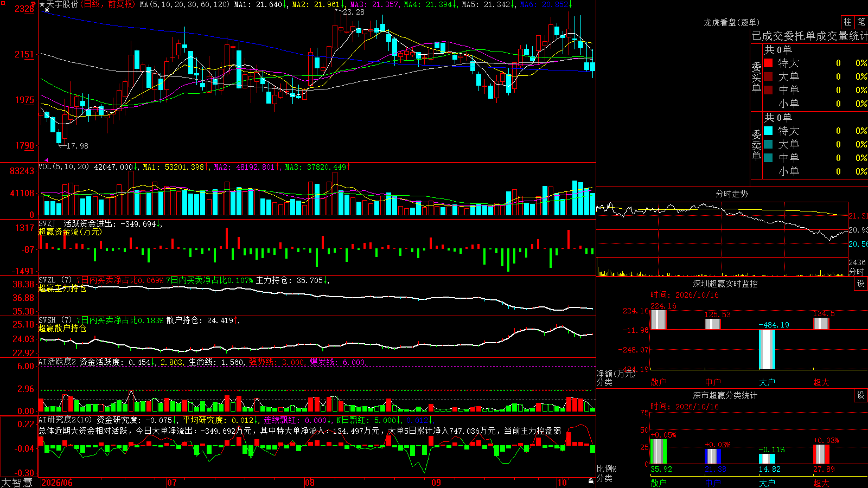Click the 2026/06 date marker on timeline
The image size is (868, 488).
(x=57, y=483)
